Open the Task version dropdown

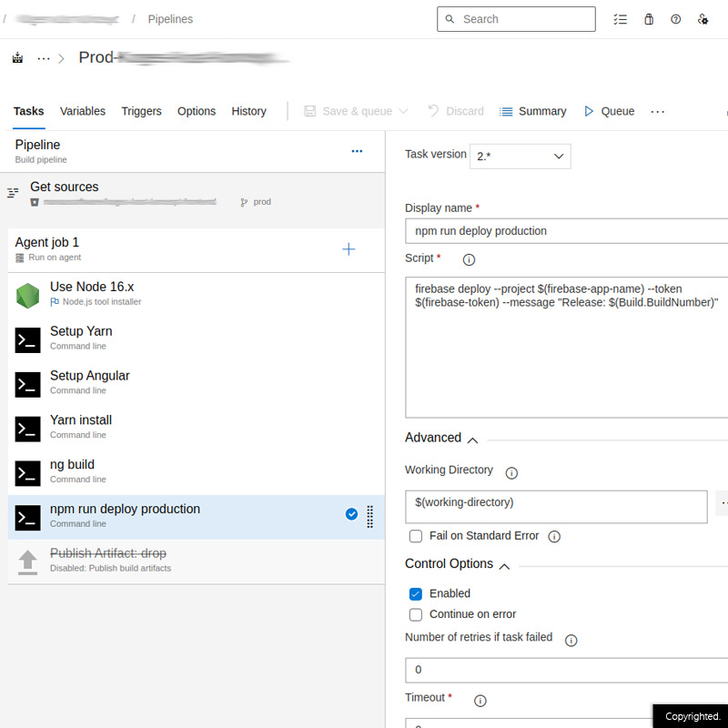(x=521, y=157)
